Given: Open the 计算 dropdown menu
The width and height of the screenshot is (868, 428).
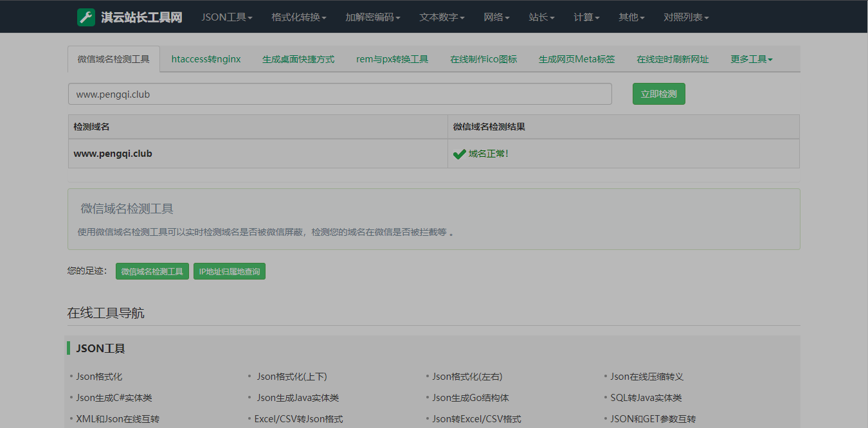Looking at the screenshot, I should [586, 17].
